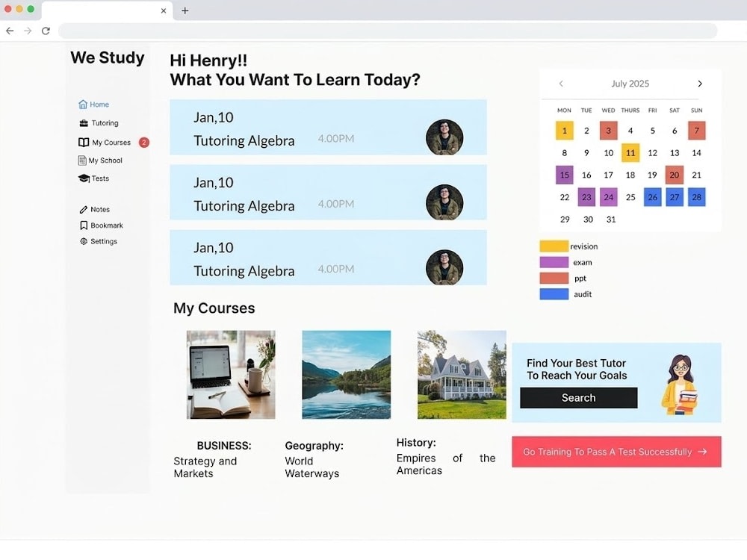Click the Bookmark ribbon icon
747x560 pixels.
pos(84,225)
